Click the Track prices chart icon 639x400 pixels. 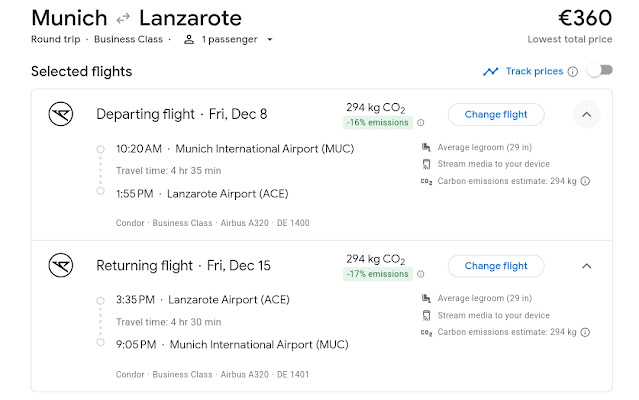(490, 72)
